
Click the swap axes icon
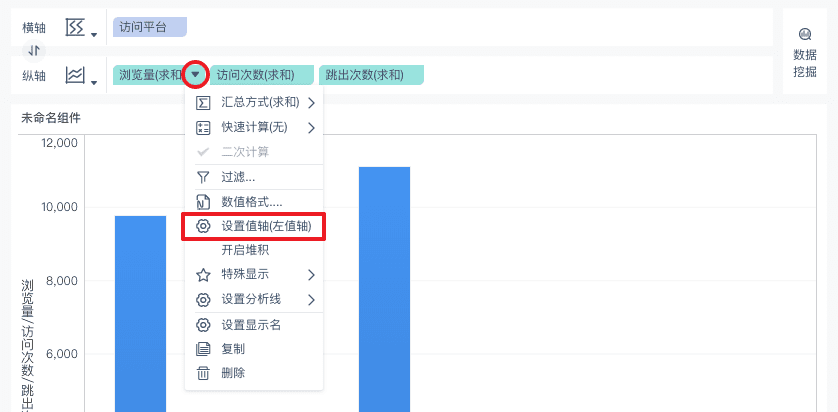point(35,50)
